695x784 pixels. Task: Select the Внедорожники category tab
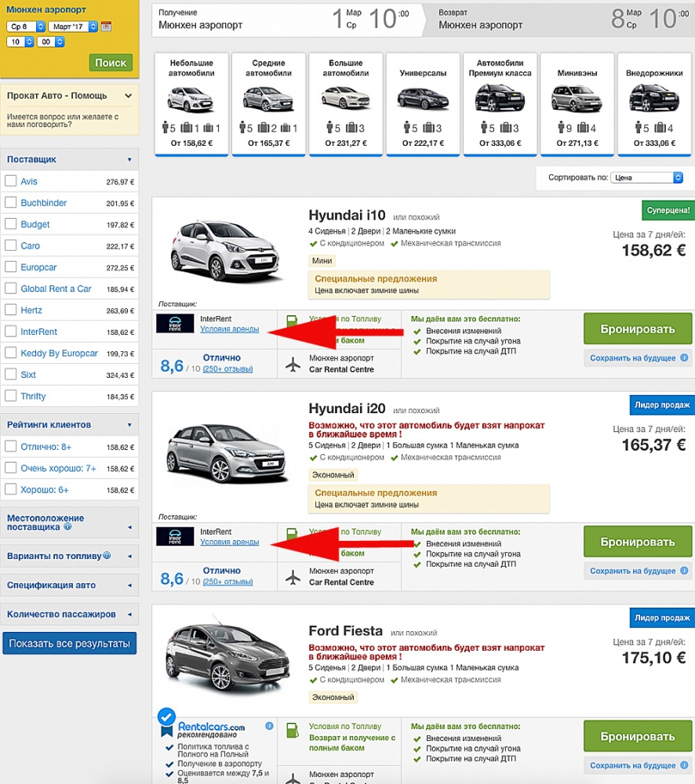(x=654, y=104)
